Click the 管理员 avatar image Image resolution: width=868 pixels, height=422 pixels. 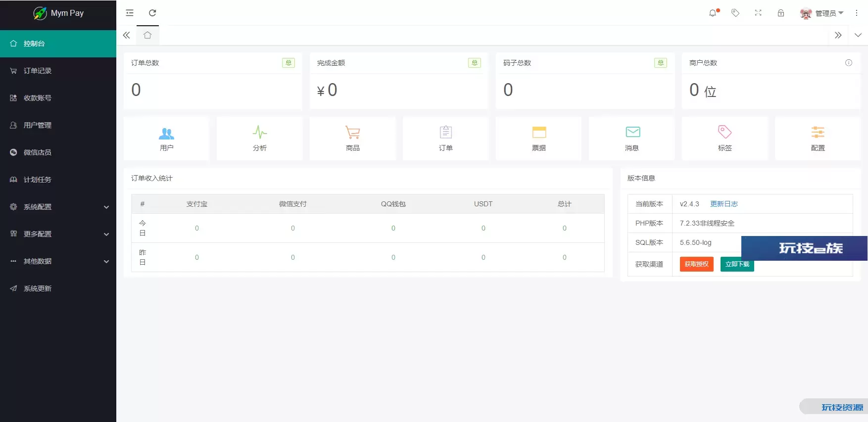tap(806, 13)
